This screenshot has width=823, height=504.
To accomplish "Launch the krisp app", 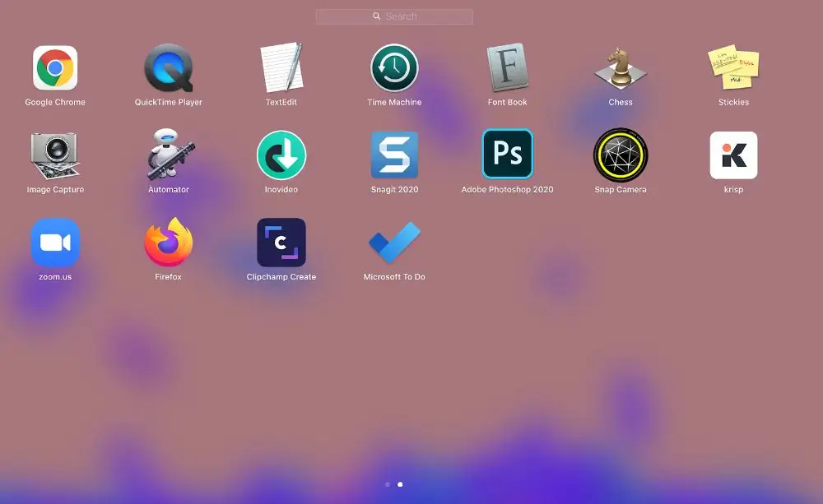I will 733,155.
